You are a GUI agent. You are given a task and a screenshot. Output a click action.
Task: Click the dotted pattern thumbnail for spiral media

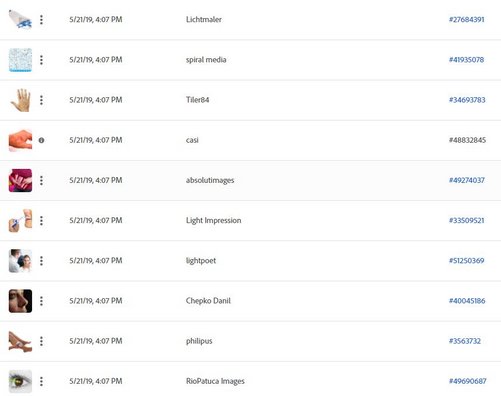tap(20, 60)
